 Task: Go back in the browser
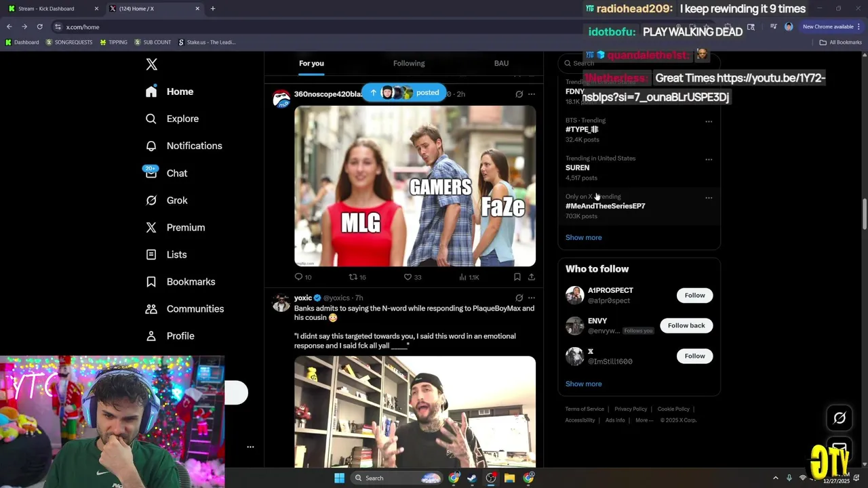[9, 26]
